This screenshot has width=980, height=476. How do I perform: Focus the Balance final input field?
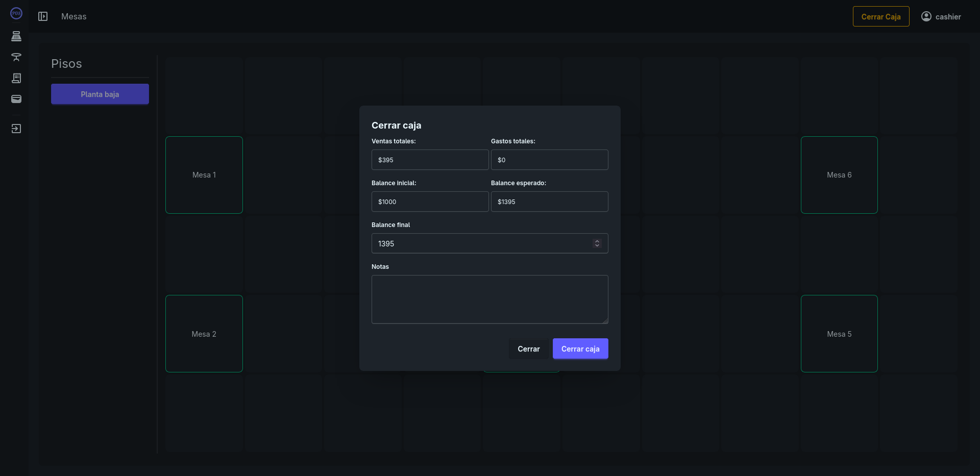coord(480,243)
